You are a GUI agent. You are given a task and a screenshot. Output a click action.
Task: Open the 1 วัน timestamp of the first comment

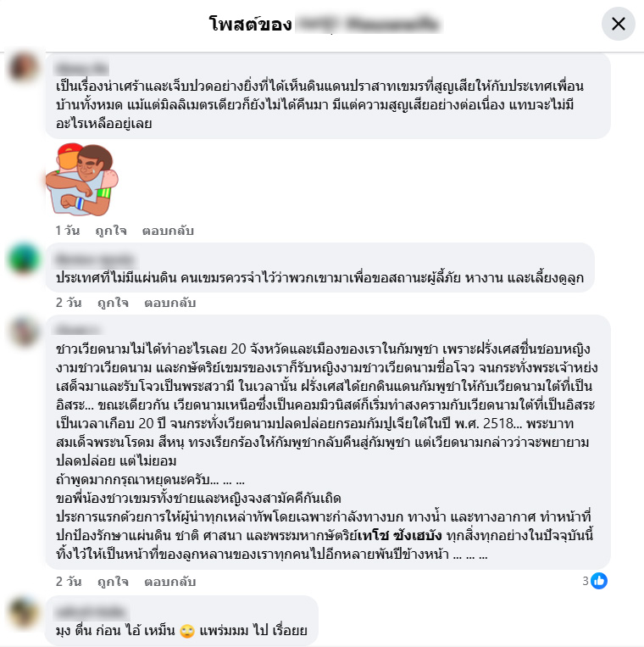pyautogui.click(x=68, y=231)
